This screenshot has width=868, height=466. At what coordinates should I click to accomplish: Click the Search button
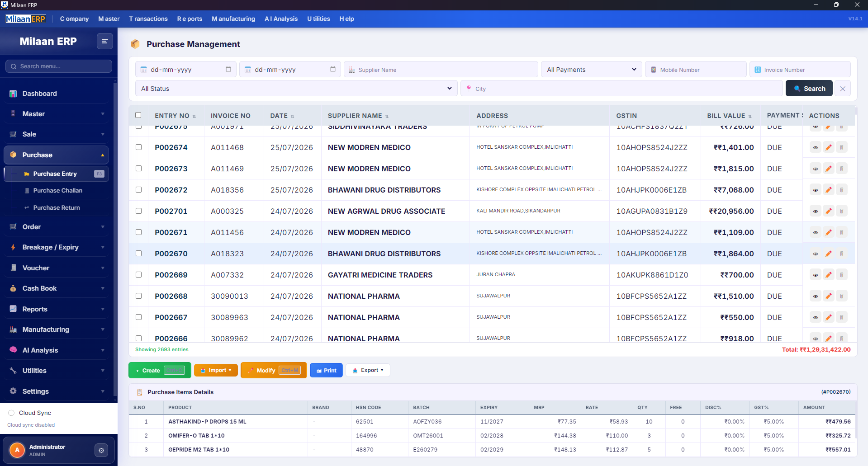pyautogui.click(x=809, y=89)
